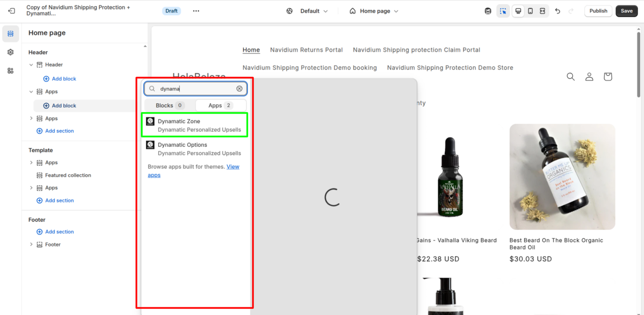Image resolution: width=644 pixels, height=315 pixels.
Task: Click the Valhalla beard oil product image
Action: 450,177
